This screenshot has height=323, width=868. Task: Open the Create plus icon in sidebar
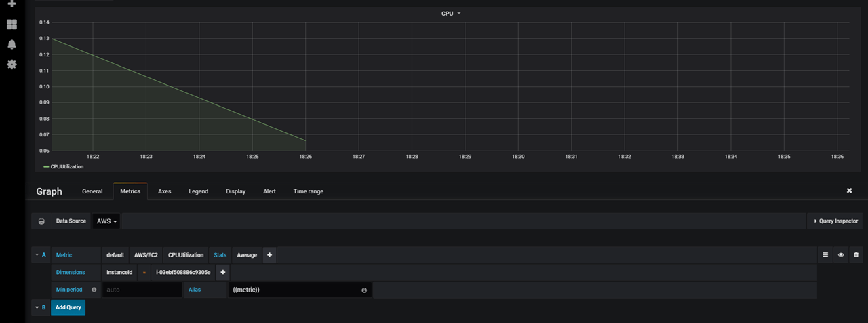tap(12, 3)
